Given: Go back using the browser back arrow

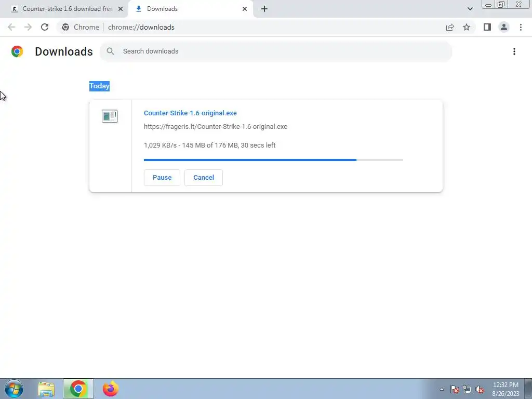Looking at the screenshot, I should [11, 27].
